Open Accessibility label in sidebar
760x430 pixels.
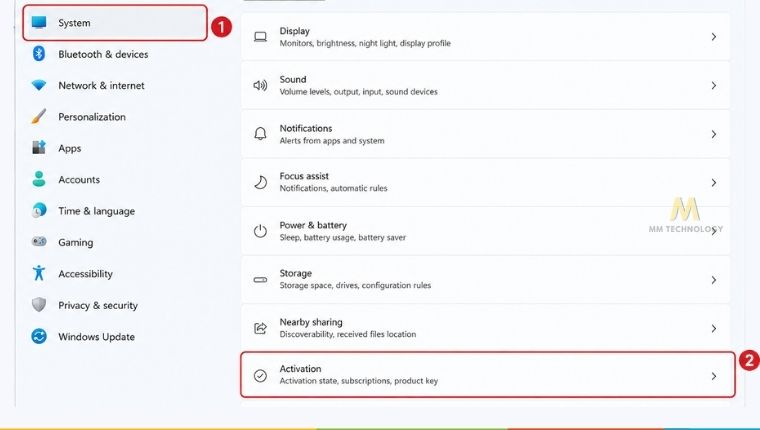[85, 274]
